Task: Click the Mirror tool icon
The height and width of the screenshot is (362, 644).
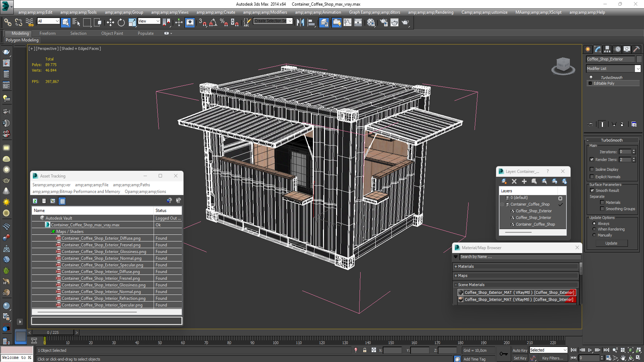Action: click(x=300, y=22)
